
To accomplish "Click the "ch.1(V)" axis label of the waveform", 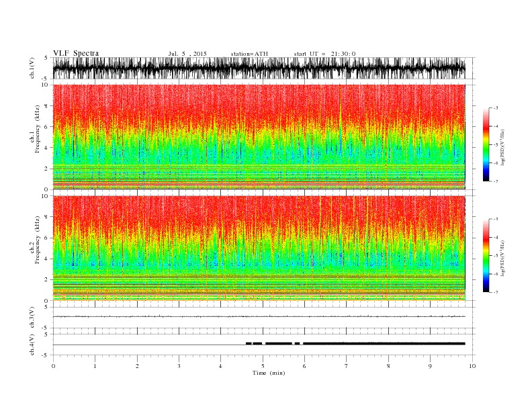I will [32, 68].
